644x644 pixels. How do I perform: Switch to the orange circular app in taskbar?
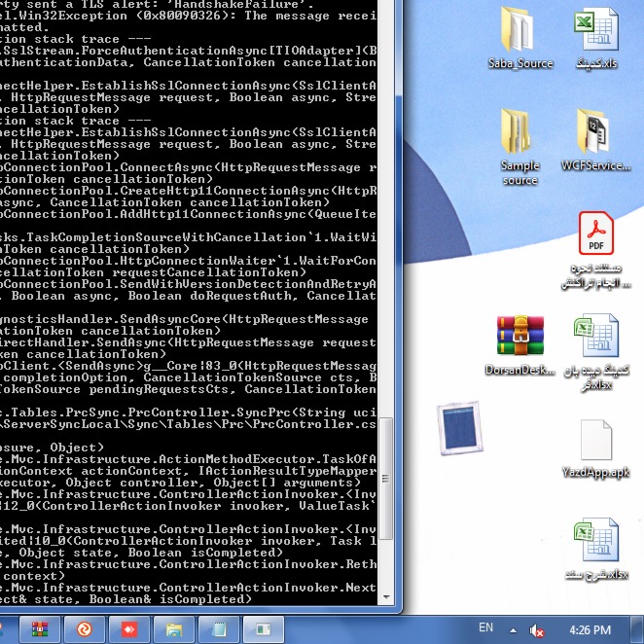(85, 630)
